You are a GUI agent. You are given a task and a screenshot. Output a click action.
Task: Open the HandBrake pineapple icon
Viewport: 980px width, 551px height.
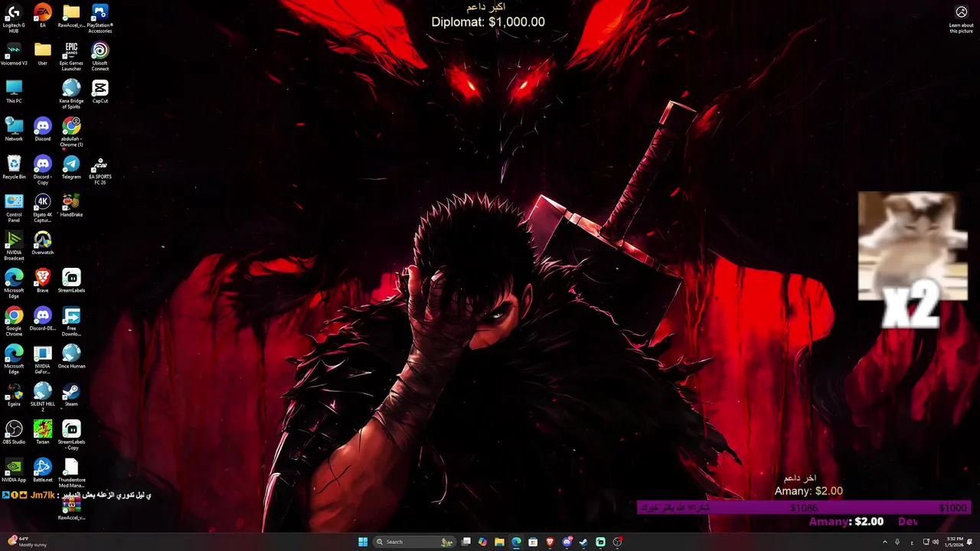pyautogui.click(x=71, y=205)
